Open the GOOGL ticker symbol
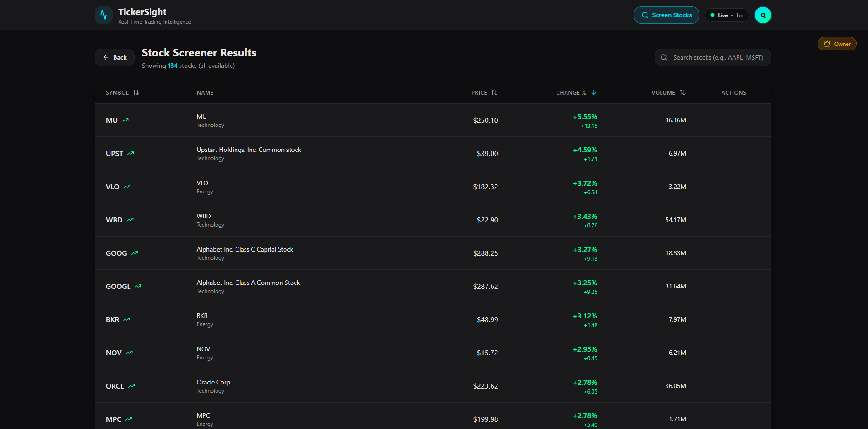868x429 pixels. 118,286
